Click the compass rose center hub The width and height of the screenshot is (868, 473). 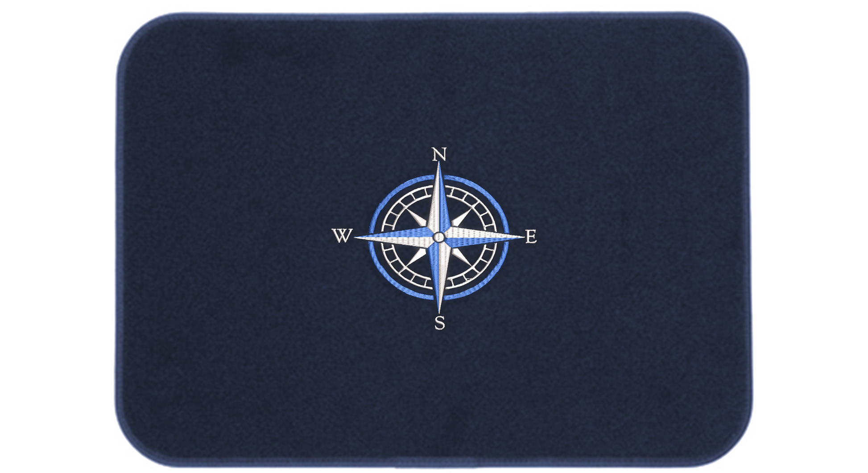[439, 237]
